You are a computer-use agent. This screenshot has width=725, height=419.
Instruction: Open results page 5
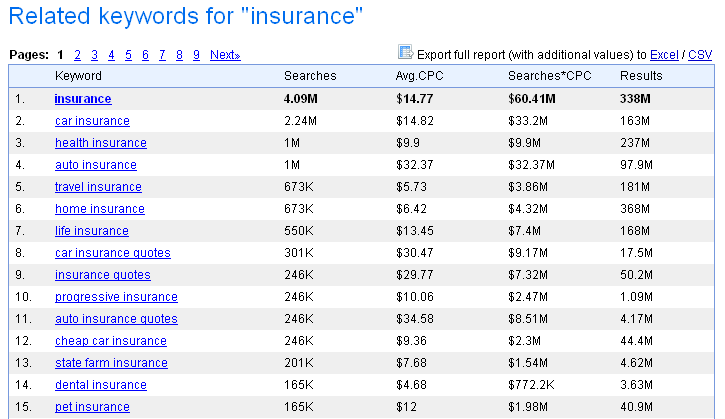coord(129,54)
